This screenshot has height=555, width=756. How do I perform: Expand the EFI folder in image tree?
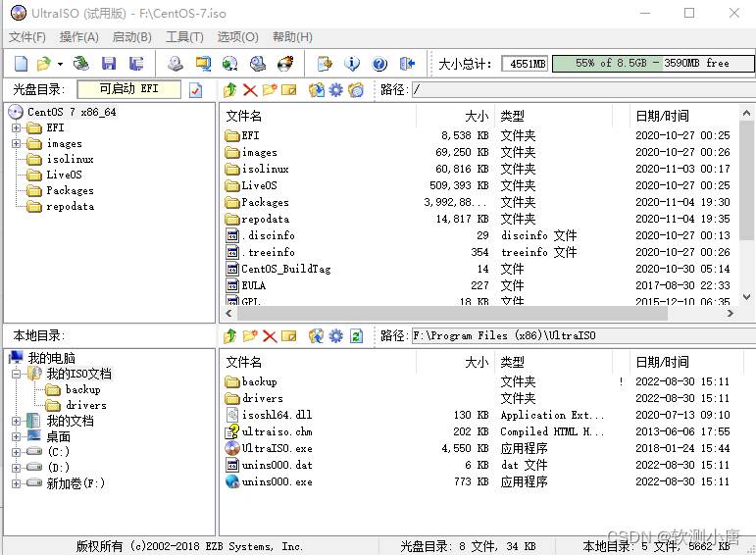pyautogui.click(x=17, y=127)
